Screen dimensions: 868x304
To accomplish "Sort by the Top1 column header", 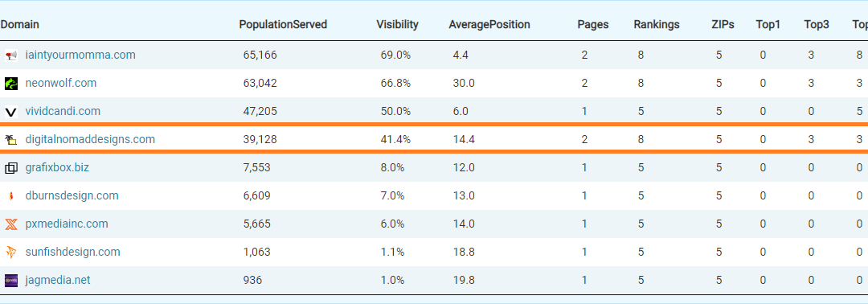I will (768, 24).
